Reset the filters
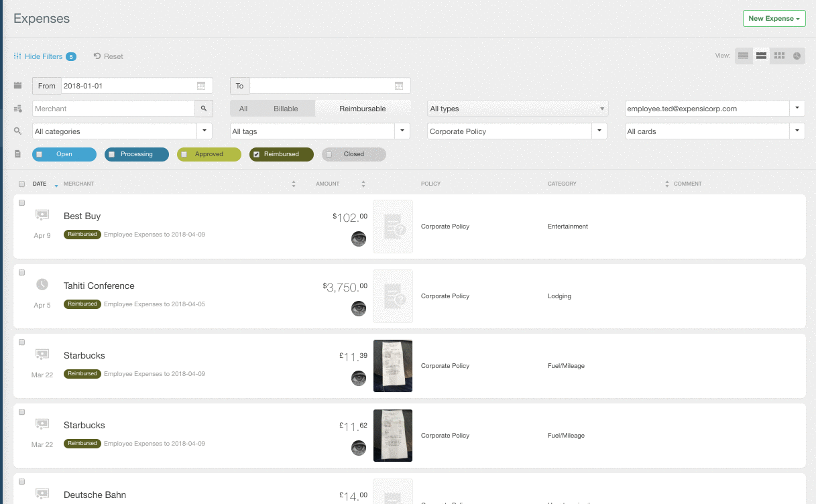 click(x=109, y=56)
